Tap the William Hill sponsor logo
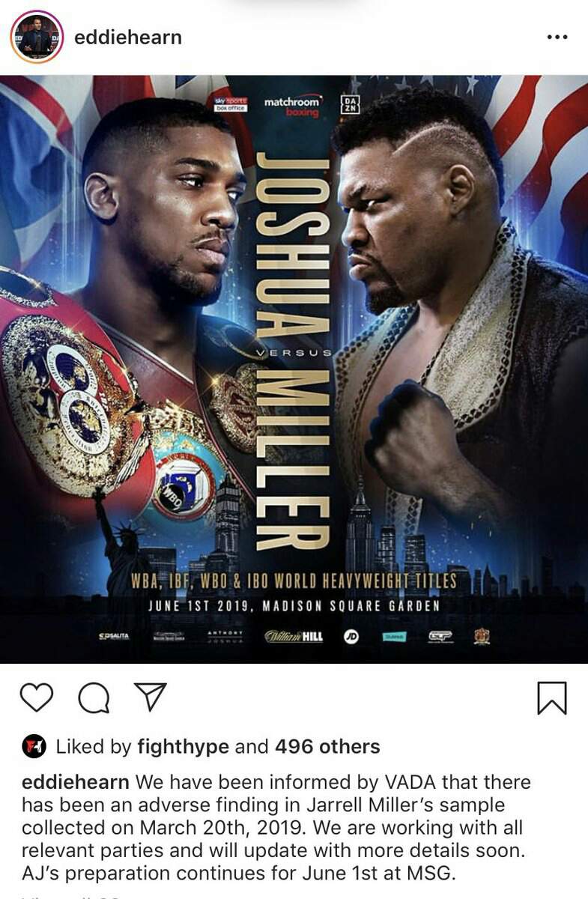This screenshot has width=588, height=899. coord(294,637)
